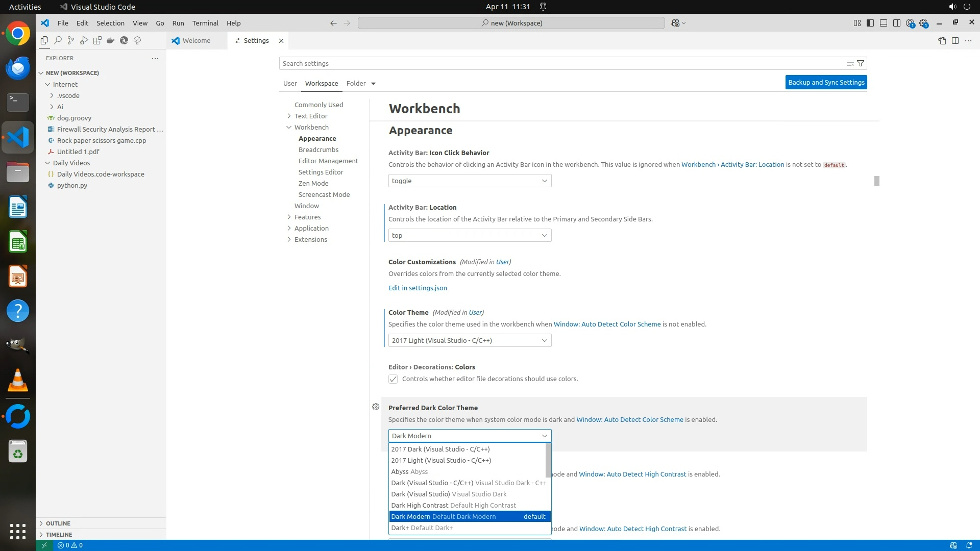This screenshot has height=551, width=980.
Task: Uncheck Editor Decorations Colors checkbox
Action: 393,379
